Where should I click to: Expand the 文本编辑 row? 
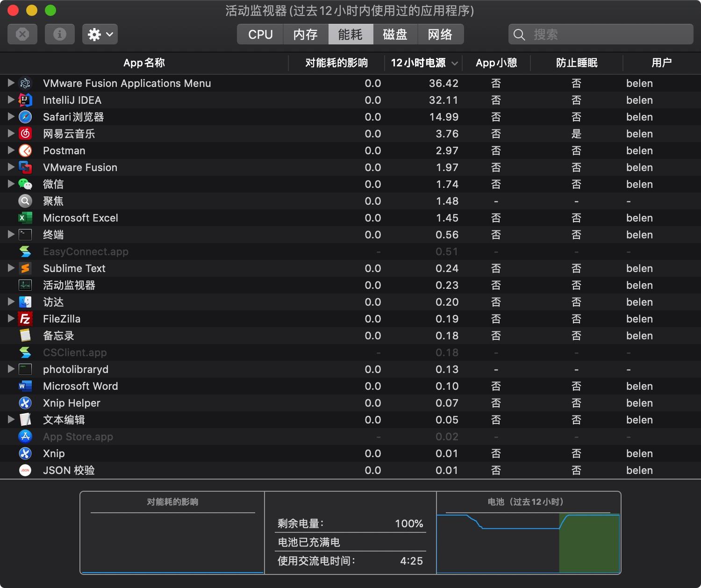tap(11, 419)
